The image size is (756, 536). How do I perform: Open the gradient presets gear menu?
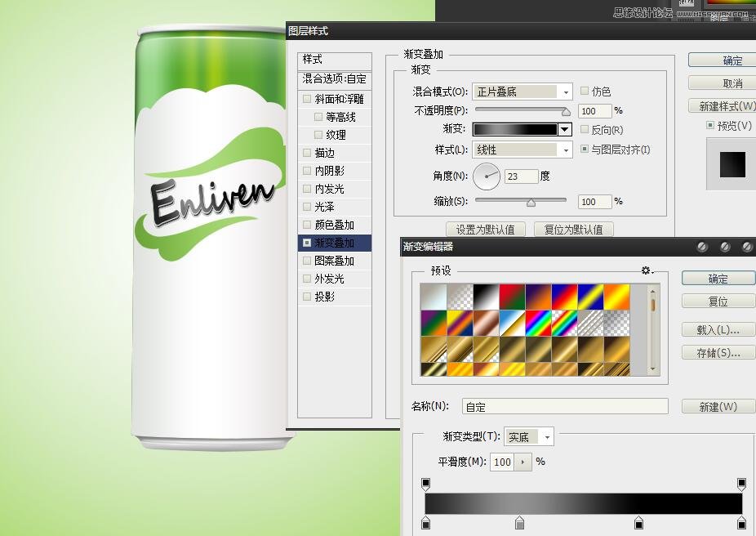pyautogui.click(x=647, y=270)
